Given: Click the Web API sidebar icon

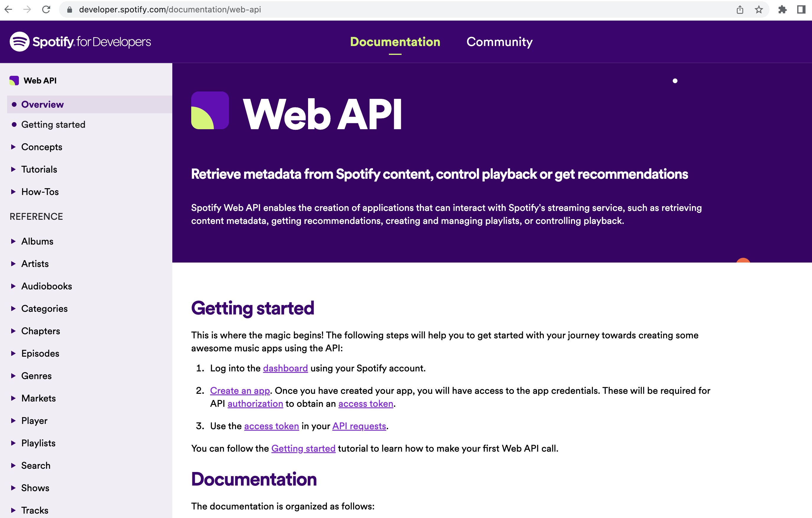Looking at the screenshot, I should click(x=14, y=81).
